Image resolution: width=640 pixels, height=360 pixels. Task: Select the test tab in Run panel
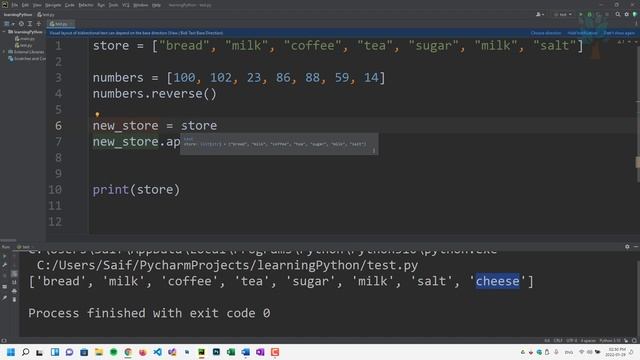coord(24,247)
